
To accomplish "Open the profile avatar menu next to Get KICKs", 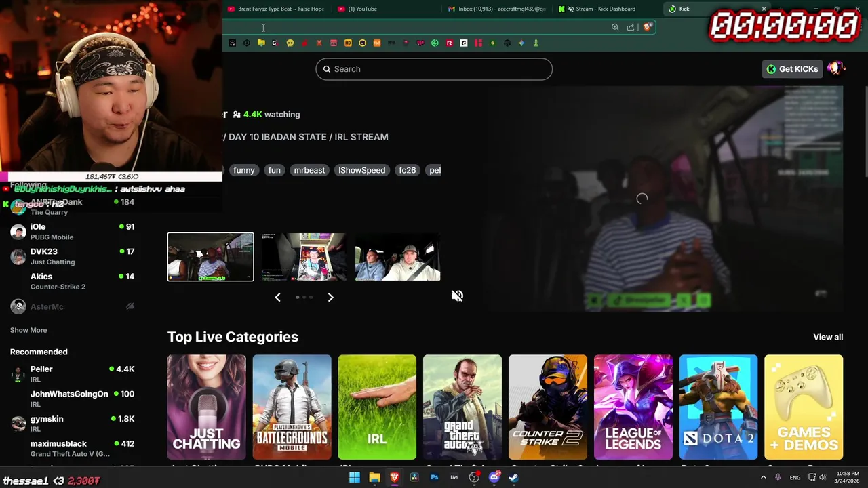I will pos(835,68).
